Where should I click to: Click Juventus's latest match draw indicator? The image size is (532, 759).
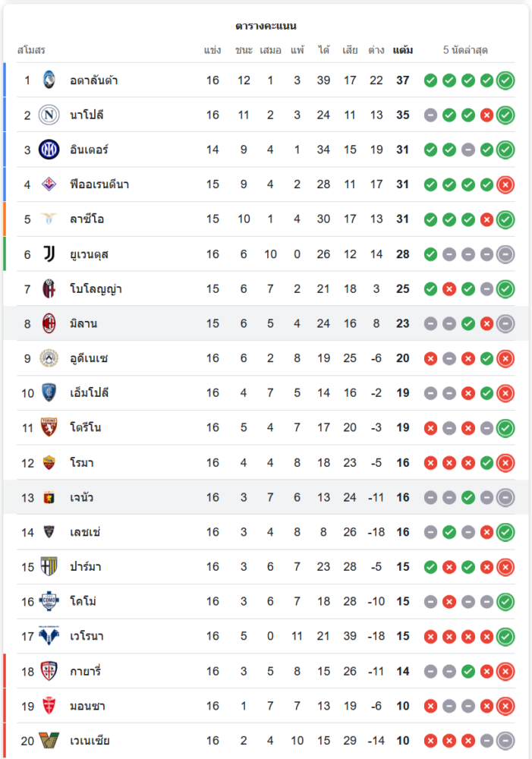point(505,254)
